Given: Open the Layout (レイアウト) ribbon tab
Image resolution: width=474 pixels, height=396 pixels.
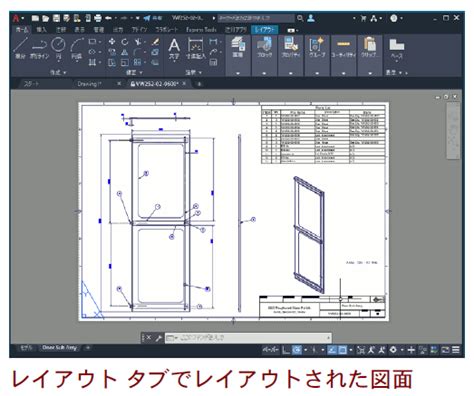Looking at the screenshot, I should [x=265, y=30].
